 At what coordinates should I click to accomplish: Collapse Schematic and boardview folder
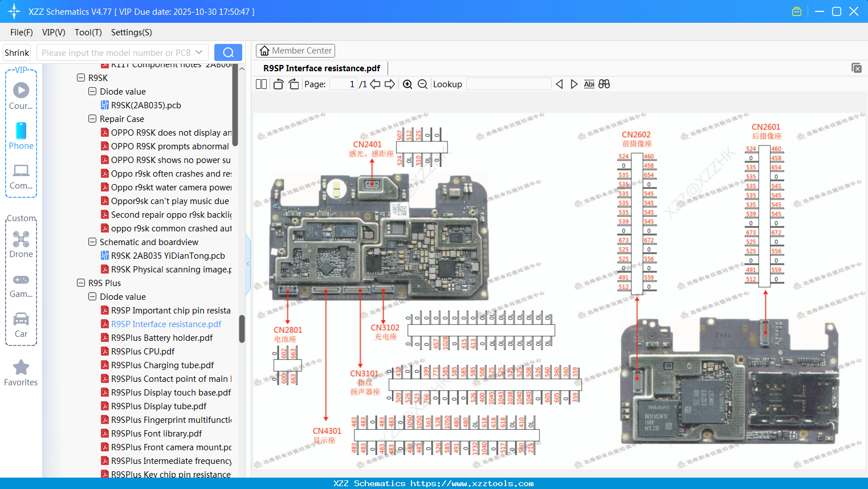(x=92, y=242)
